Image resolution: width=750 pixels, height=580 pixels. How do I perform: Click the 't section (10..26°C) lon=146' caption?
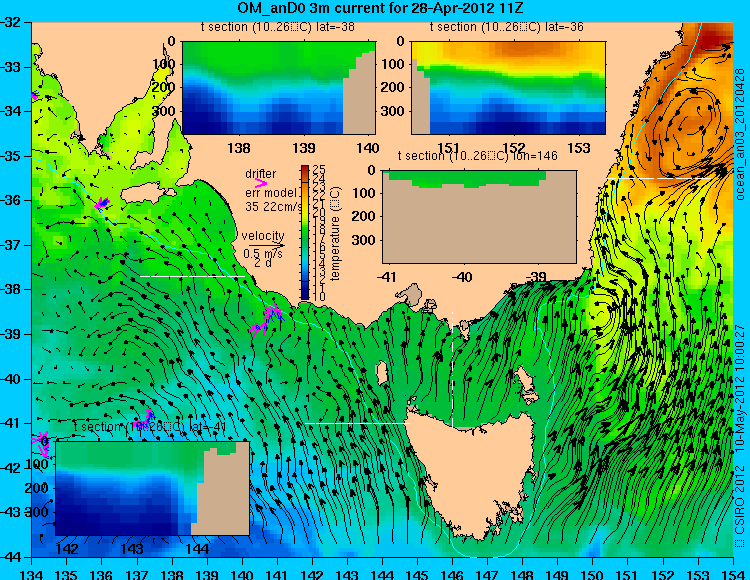(x=477, y=156)
